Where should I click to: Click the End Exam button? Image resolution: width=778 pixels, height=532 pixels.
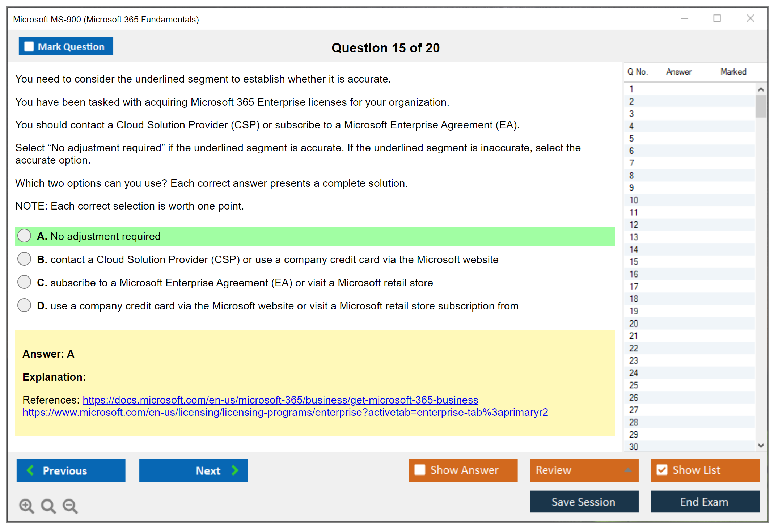coord(705,502)
